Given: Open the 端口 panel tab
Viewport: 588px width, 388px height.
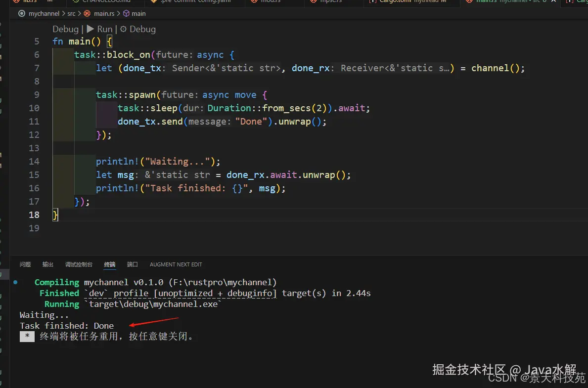Looking at the screenshot, I should (133, 264).
